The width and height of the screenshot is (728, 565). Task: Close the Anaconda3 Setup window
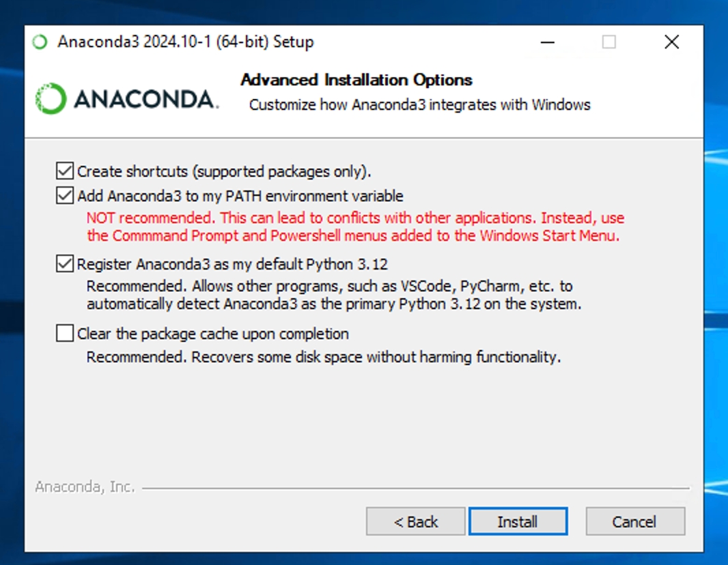671,42
